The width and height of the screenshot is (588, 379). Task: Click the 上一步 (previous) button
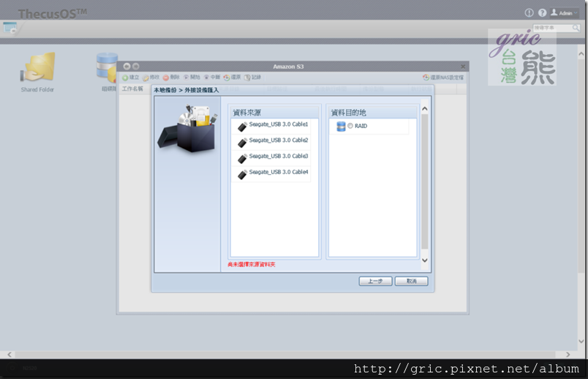click(375, 281)
